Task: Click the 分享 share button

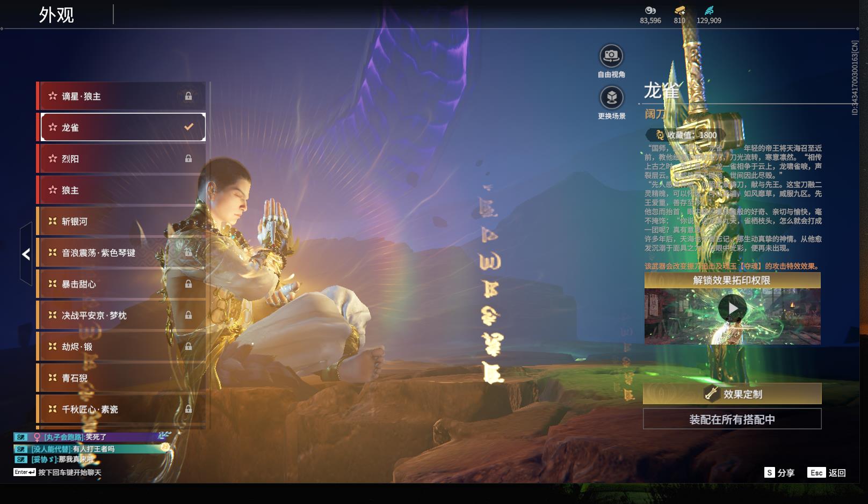Action: coord(779,473)
